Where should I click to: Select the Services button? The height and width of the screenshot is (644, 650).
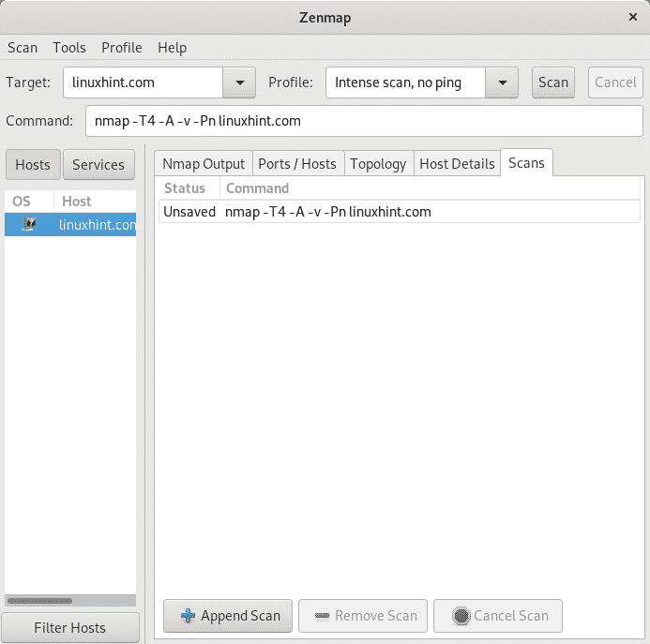pyautogui.click(x=98, y=165)
